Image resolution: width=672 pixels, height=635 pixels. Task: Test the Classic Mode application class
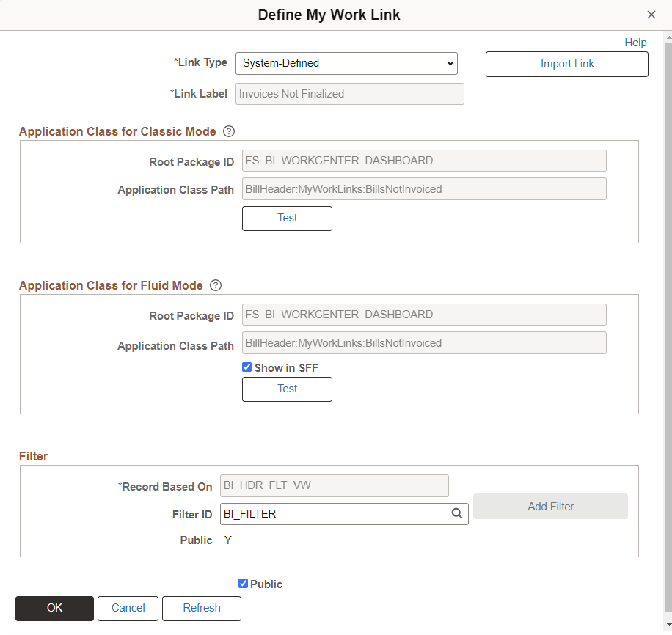click(x=287, y=218)
